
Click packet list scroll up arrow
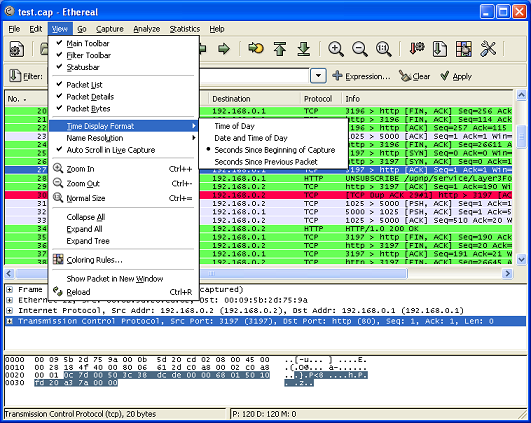point(521,96)
